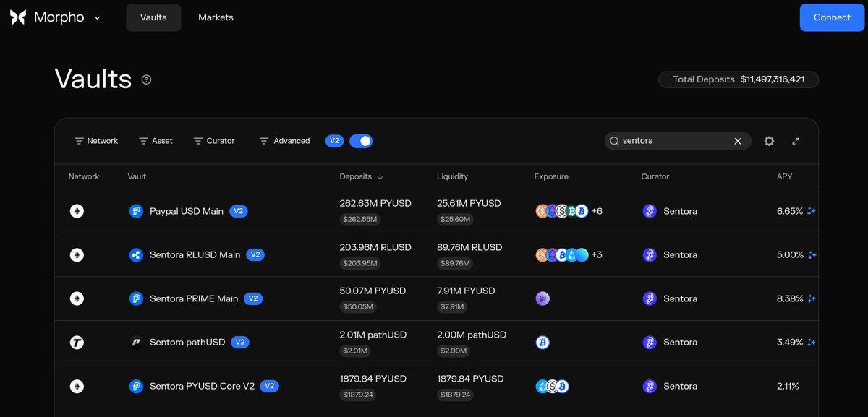Click Ethereum network icon in Sentora RLUSD Main row

77,254
